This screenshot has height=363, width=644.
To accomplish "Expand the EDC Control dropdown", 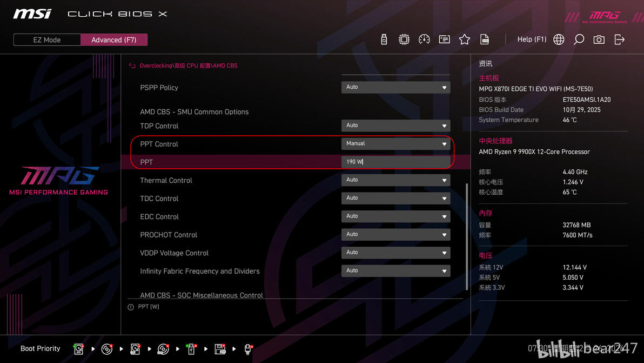I will [x=395, y=216].
